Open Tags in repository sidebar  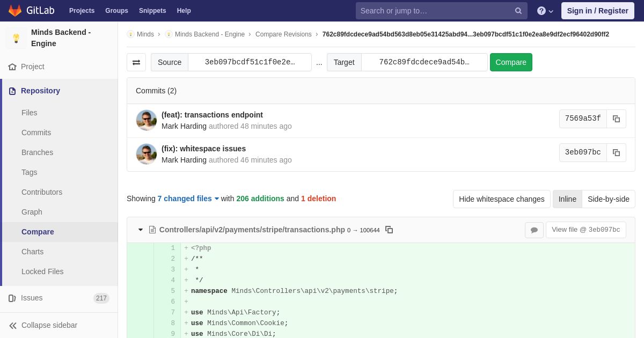(30, 172)
